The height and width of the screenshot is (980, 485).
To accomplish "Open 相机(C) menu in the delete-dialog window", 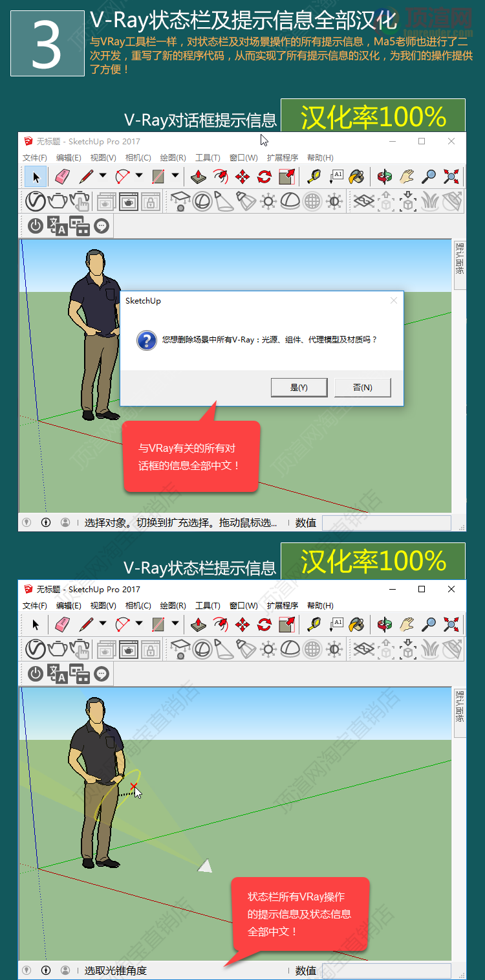I will [x=138, y=157].
